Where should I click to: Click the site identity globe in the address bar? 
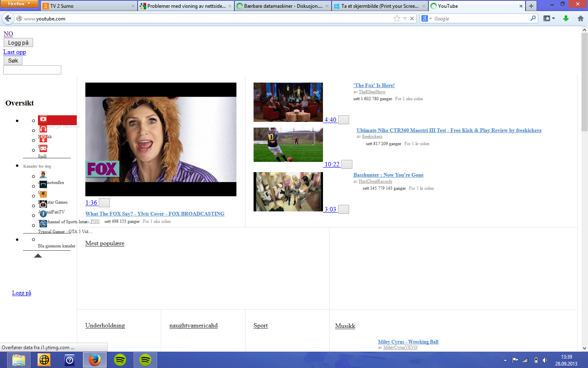click(x=19, y=18)
